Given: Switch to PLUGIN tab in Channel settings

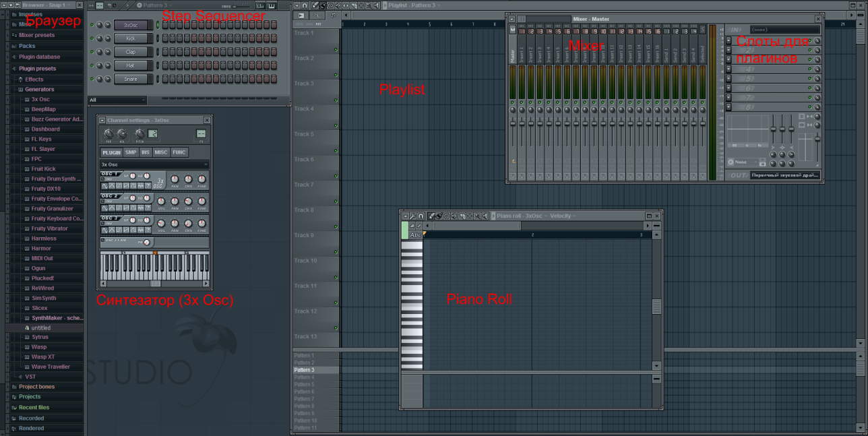Looking at the screenshot, I should coord(111,152).
